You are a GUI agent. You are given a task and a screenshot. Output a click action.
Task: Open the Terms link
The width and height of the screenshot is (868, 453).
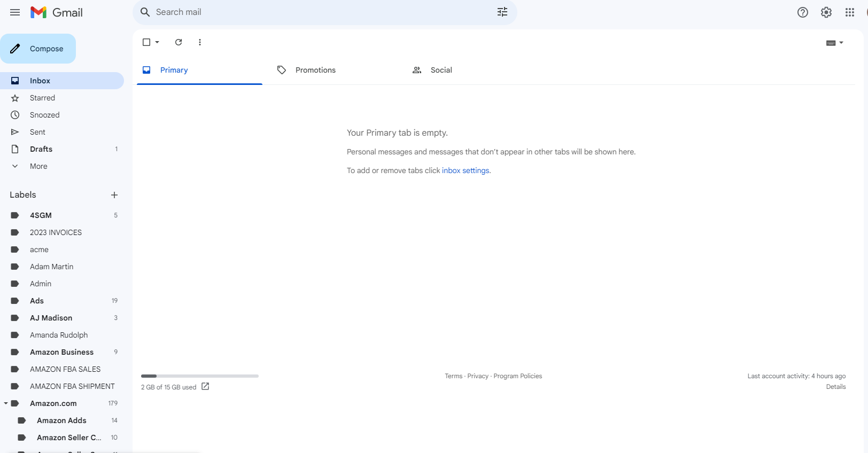454,376
